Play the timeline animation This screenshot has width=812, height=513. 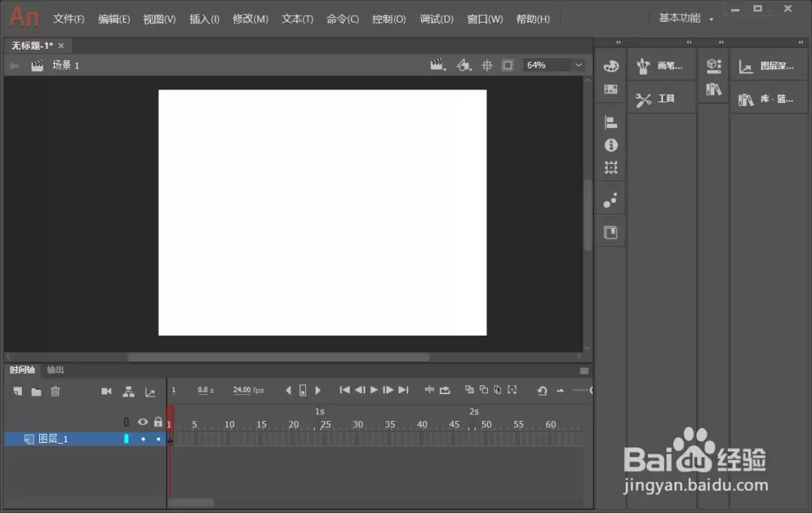tap(374, 390)
